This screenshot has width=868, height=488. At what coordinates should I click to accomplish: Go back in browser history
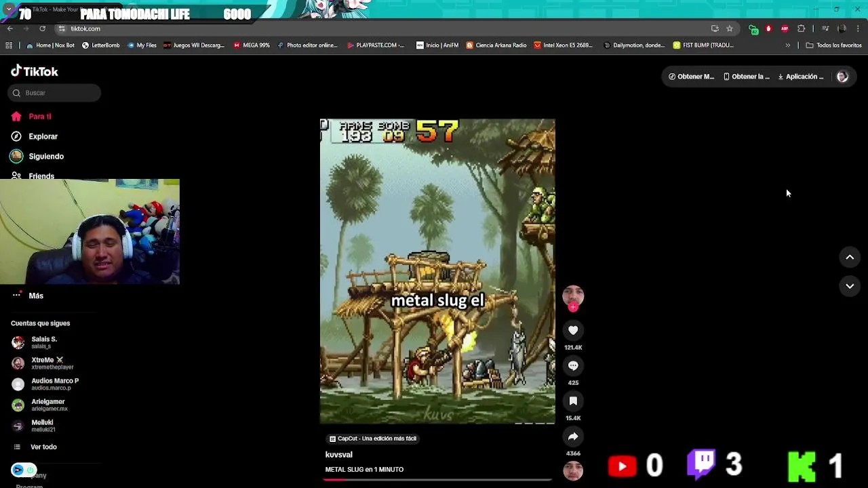pyautogui.click(x=9, y=28)
